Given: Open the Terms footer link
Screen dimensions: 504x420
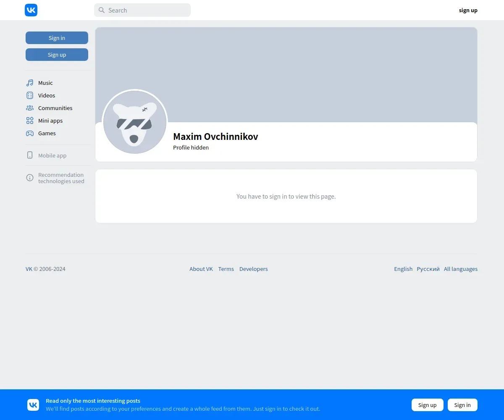Looking at the screenshot, I should click(x=226, y=269).
